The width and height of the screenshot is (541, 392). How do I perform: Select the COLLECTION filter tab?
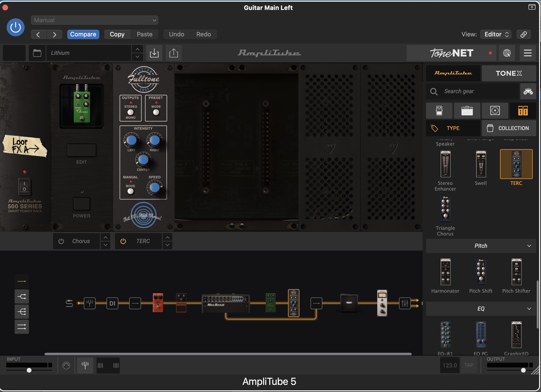pyautogui.click(x=509, y=128)
